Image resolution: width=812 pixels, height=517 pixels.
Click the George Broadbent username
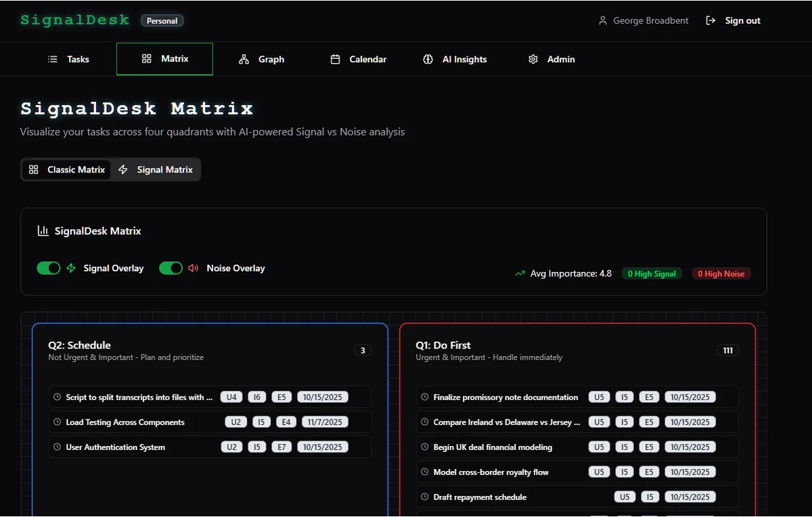(650, 21)
